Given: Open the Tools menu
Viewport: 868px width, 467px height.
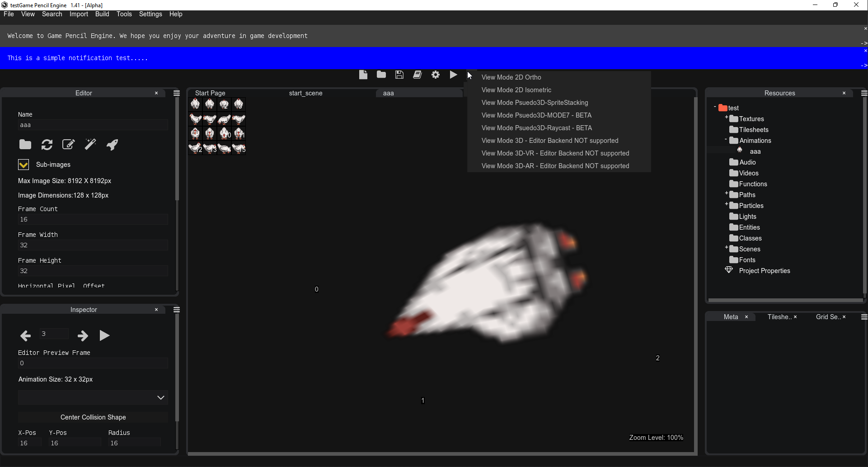Looking at the screenshot, I should point(124,14).
